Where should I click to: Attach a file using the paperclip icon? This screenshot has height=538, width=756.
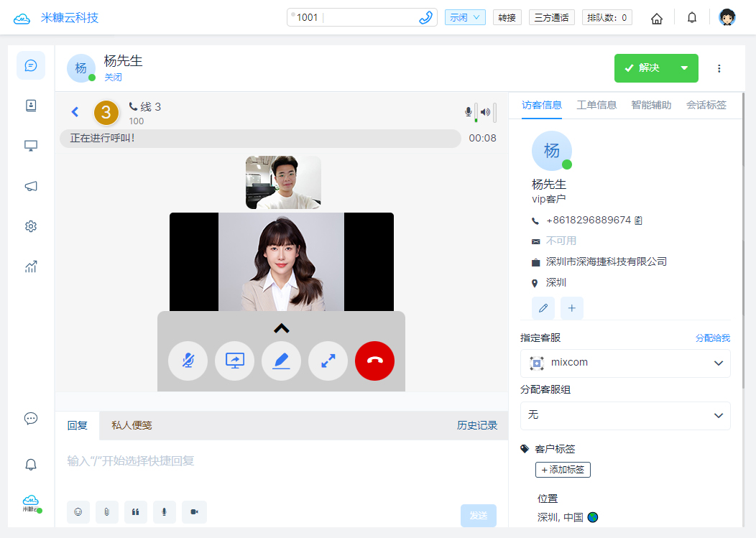click(107, 512)
